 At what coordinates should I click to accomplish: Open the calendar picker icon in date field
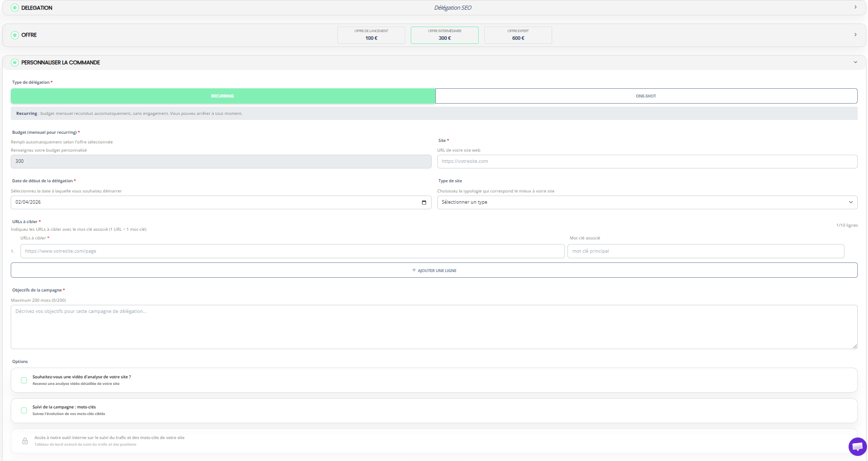424,203
